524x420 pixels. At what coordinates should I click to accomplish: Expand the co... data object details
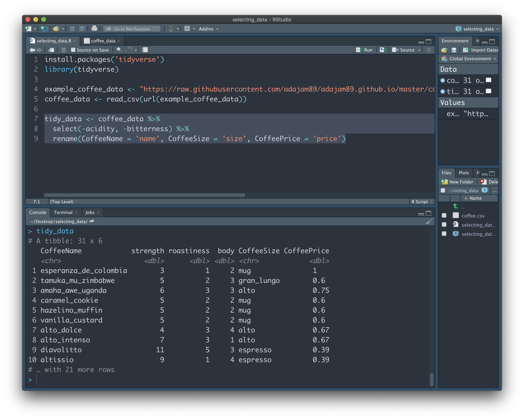[442, 80]
